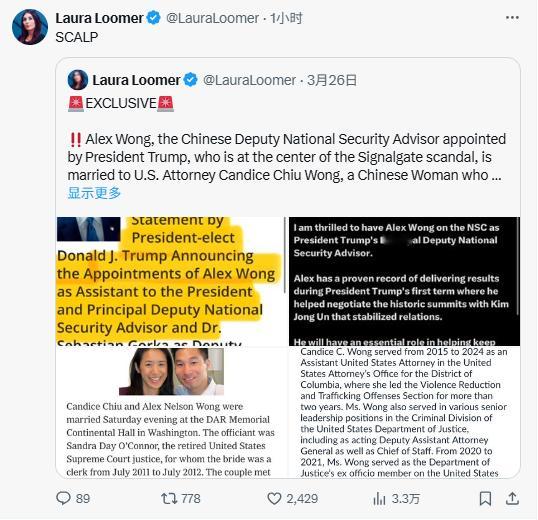
Task: Open the Laura Loomer name in quoted post
Action: 136,80
